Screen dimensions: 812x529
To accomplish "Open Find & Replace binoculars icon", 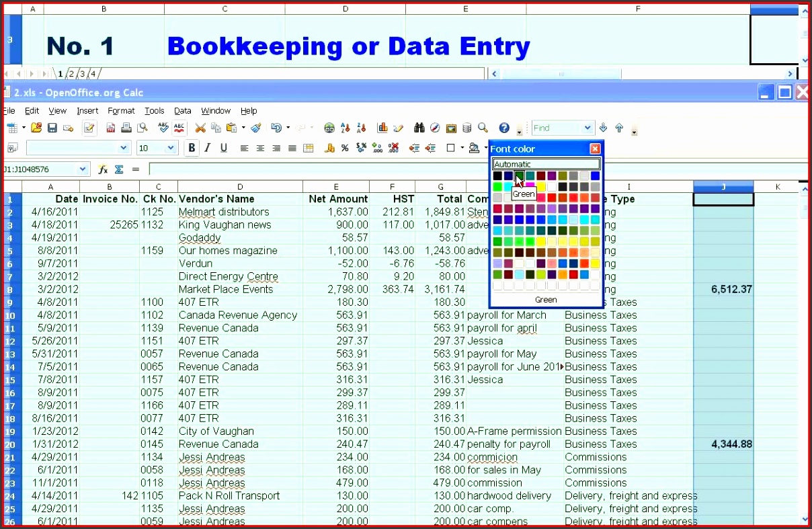I will pyautogui.click(x=419, y=128).
